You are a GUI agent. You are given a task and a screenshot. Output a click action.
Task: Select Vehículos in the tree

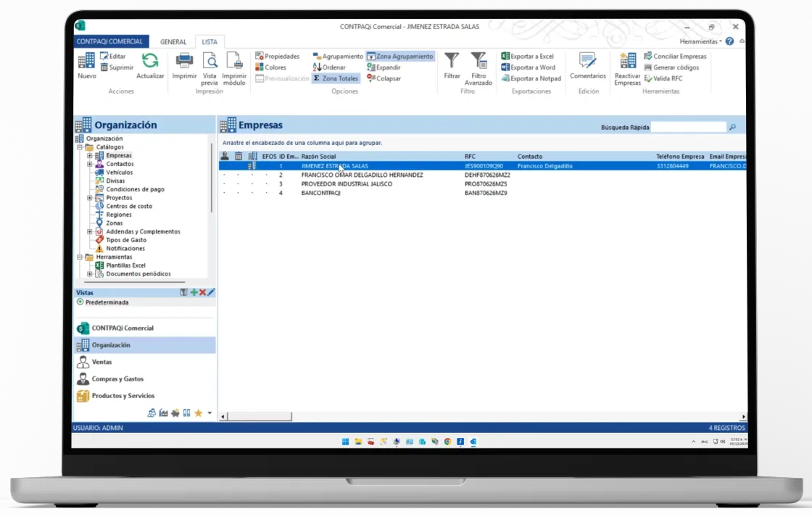click(x=119, y=173)
